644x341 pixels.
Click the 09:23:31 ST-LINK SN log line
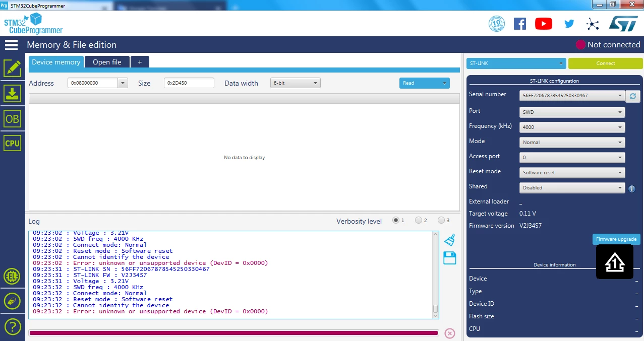click(121, 269)
